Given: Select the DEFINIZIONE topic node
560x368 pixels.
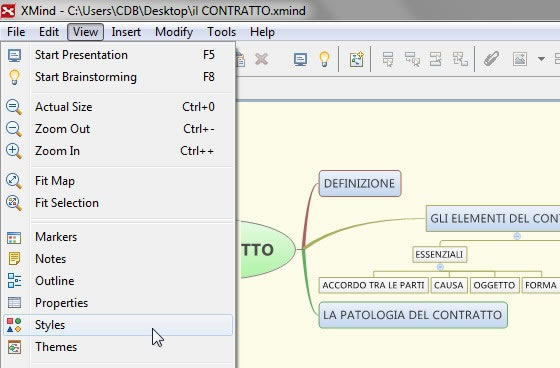Looking at the screenshot, I should tap(360, 183).
